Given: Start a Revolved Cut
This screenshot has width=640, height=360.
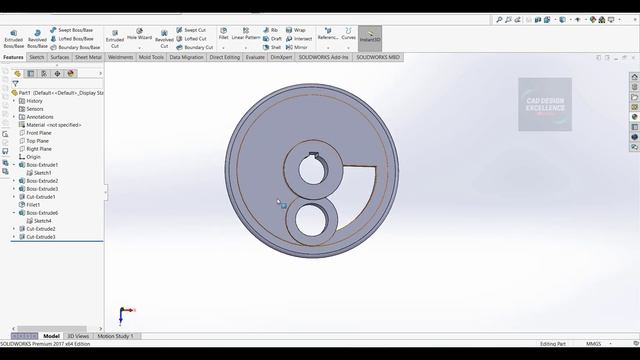Looking at the screenshot, I should (x=164, y=39).
